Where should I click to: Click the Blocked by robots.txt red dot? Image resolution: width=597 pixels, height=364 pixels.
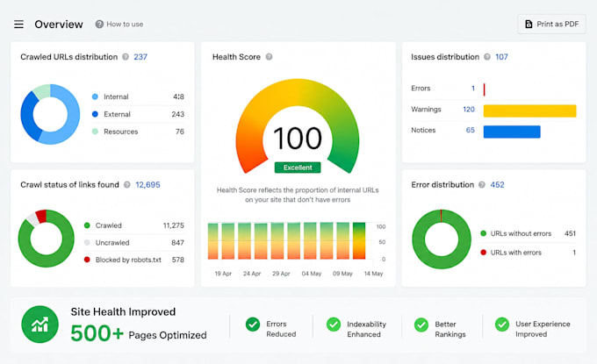pos(87,260)
